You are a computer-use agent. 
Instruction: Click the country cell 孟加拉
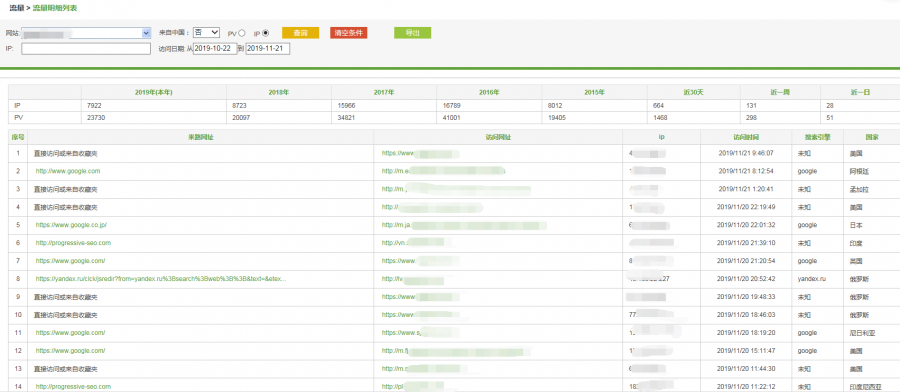[x=860, y=189]
